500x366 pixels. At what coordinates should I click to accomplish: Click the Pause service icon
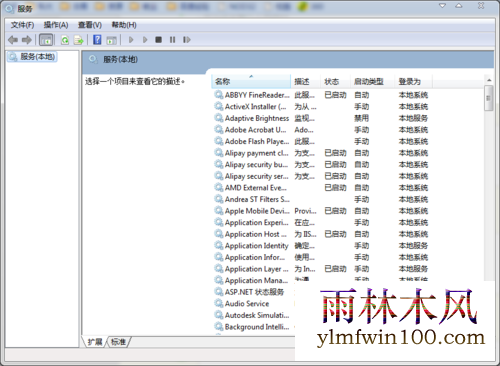click(172, 40)
